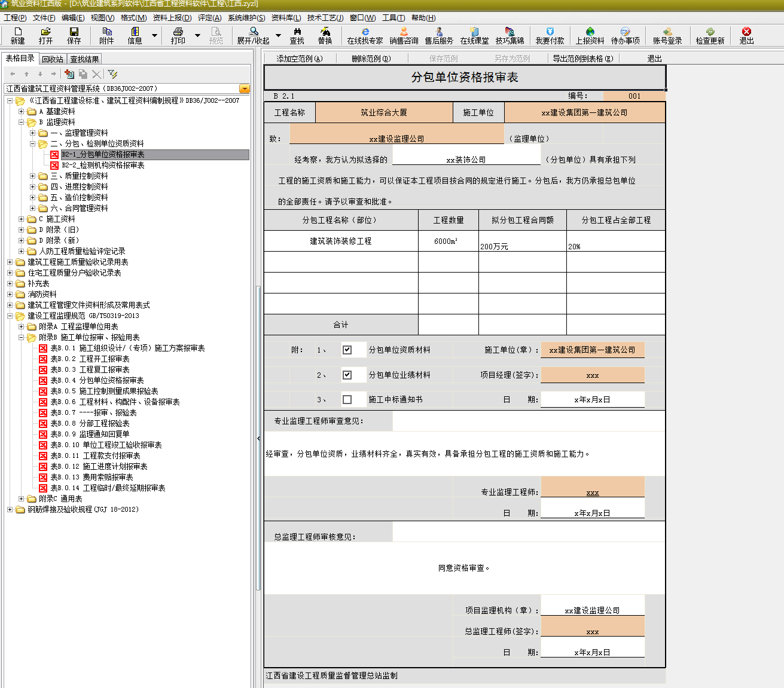Image resolution: width=784 pixels, height=688 pixels.
Task: Open a file with the 打开 icon
Action: (x=45, y=35)
